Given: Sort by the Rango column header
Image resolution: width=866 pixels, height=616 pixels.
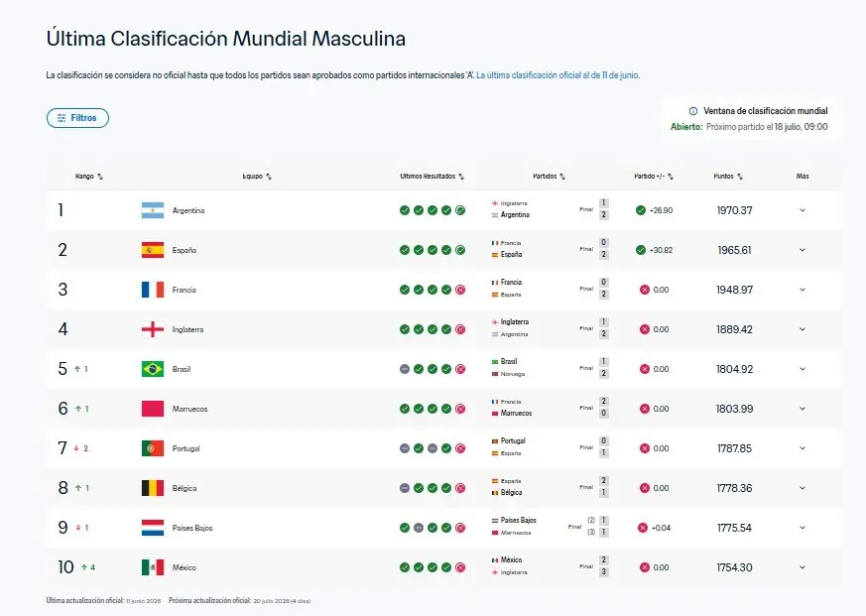Looking at the screenshot, I should click(89, 177).
